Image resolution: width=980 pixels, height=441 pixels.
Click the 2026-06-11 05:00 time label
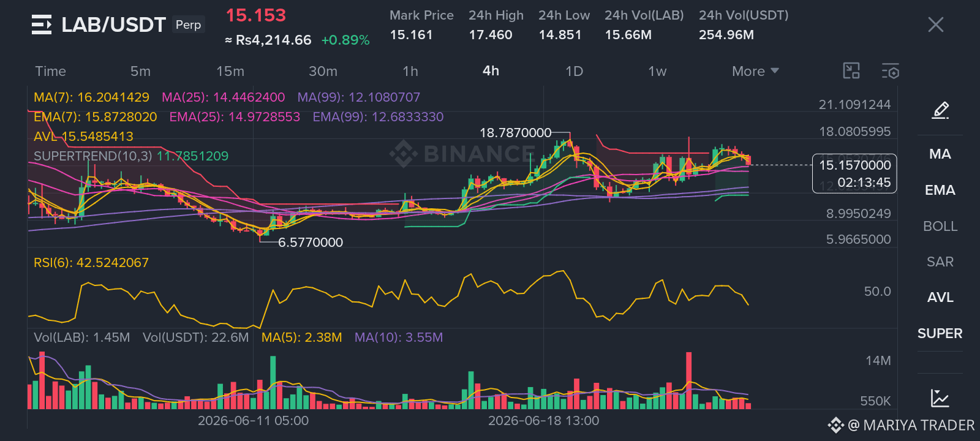[x=253, y=421]
